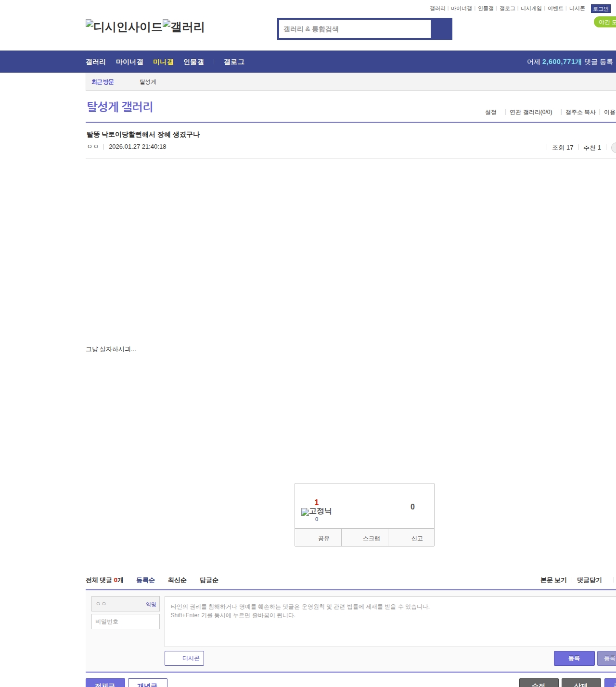616x687 pixels.
Task: Sort comments by 답글순
Action: (x=209, y=580)
